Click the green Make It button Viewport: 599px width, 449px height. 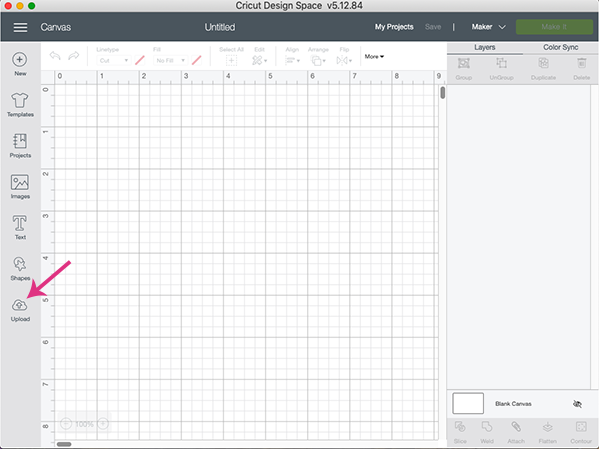click(x=554, y=27)
